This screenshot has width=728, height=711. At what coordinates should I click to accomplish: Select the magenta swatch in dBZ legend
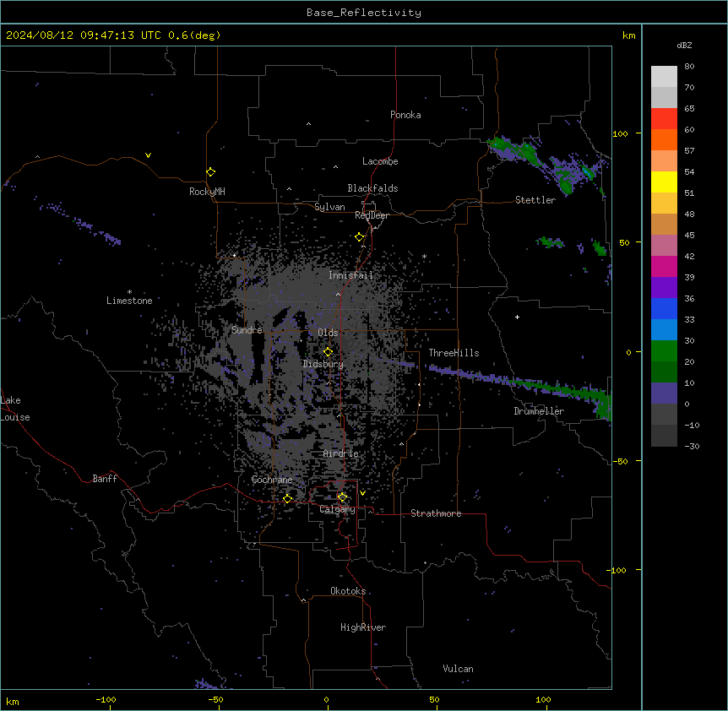(x=664, y=266)
